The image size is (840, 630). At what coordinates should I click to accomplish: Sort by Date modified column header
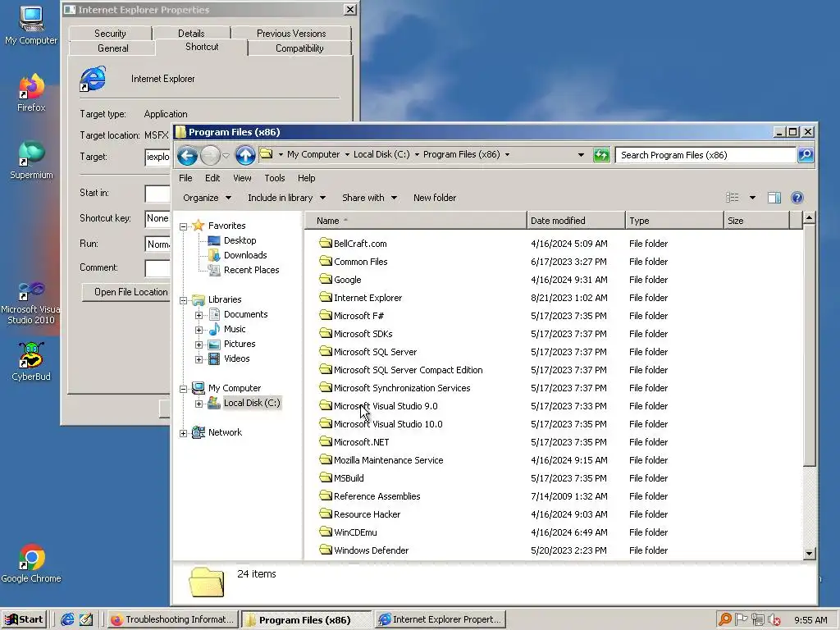pyautogui.click(x=576, y=221)
